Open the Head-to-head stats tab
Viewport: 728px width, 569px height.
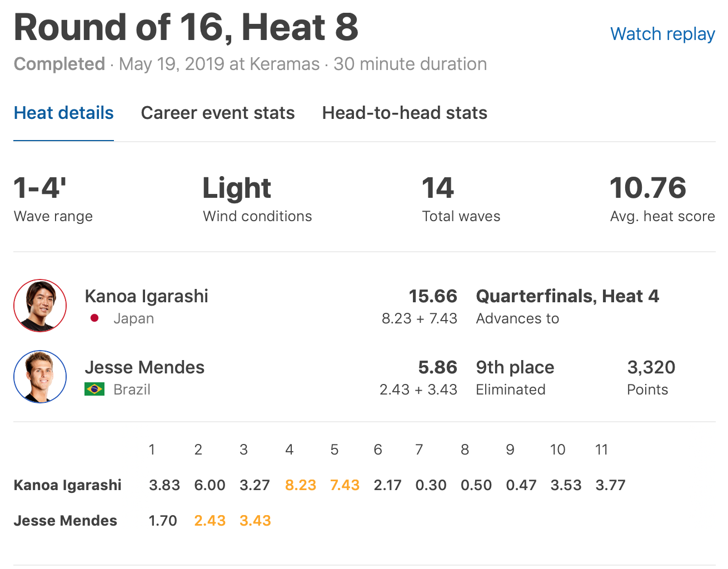(x=405, y=113)
